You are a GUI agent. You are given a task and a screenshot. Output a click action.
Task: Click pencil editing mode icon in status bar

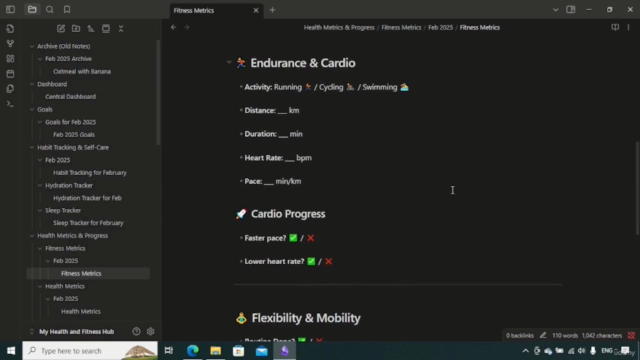pos(543,336)
